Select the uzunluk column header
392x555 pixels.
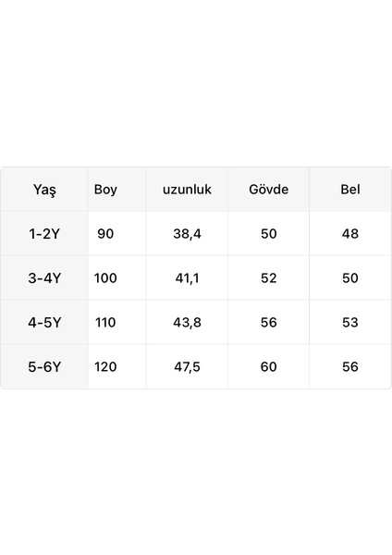click(187, 190)
